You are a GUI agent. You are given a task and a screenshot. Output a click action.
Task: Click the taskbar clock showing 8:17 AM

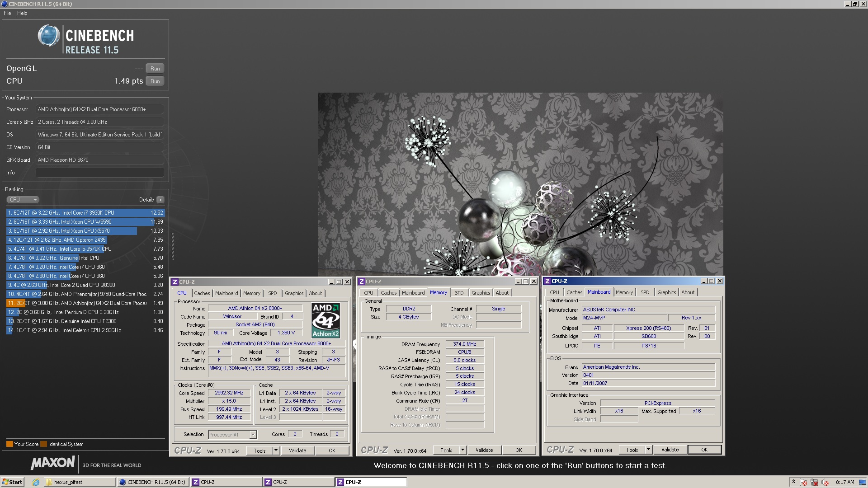[844, 482]
